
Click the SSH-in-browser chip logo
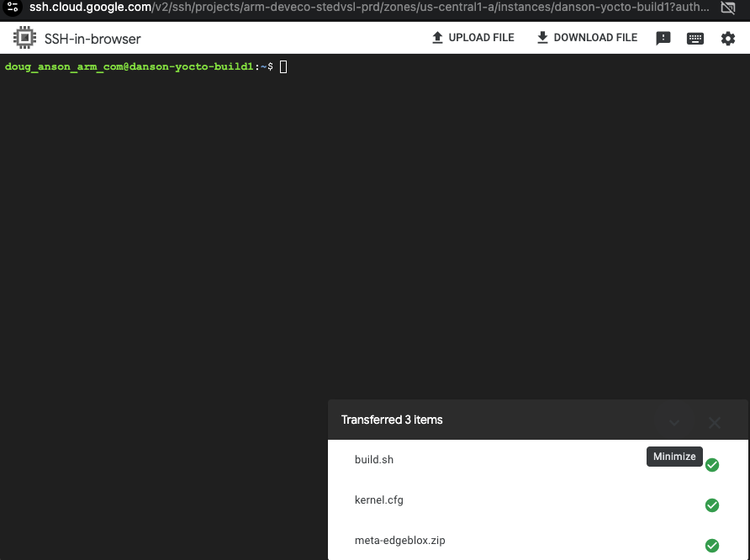tap(24, 38)
